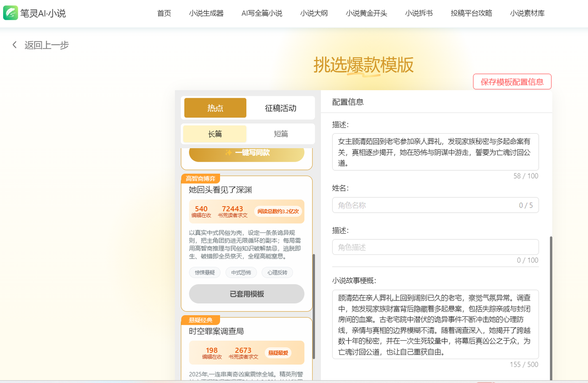Click the 挑选爆款模版 heading
This screenshot has height=383, width=588.
click(364, 65)
